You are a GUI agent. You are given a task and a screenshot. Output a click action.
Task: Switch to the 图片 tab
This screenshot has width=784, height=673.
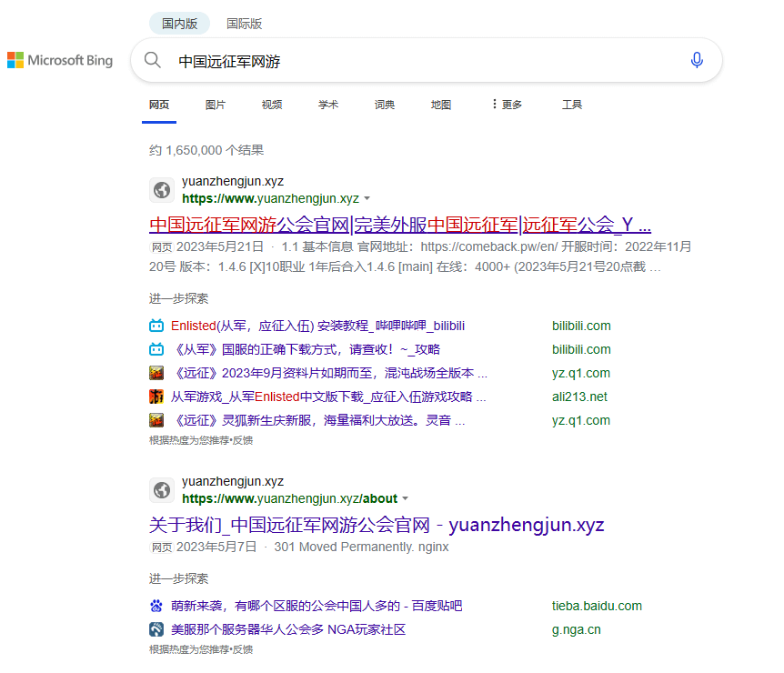tap(216, 104)
